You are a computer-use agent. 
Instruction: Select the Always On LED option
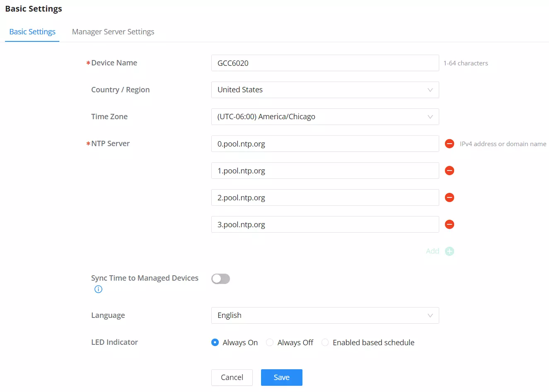(x=215, y=342)
